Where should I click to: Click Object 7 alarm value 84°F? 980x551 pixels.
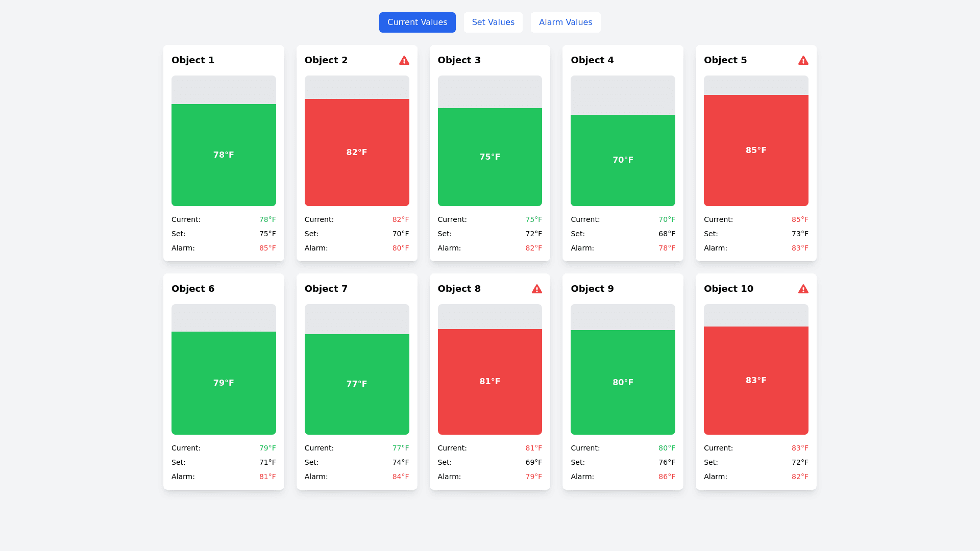[400, 477]
